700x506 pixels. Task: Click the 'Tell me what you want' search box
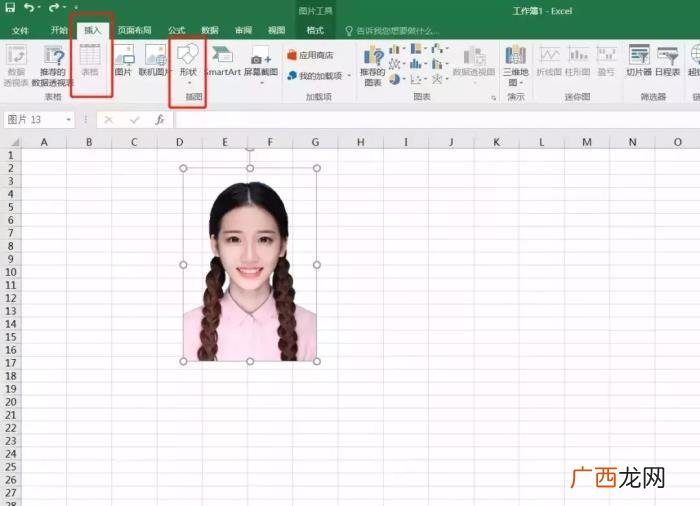click(392, 31)
